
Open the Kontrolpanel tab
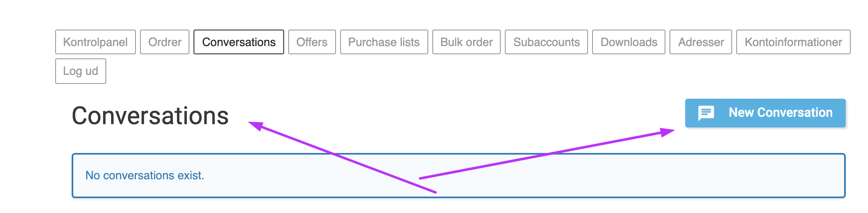(96, 42)
